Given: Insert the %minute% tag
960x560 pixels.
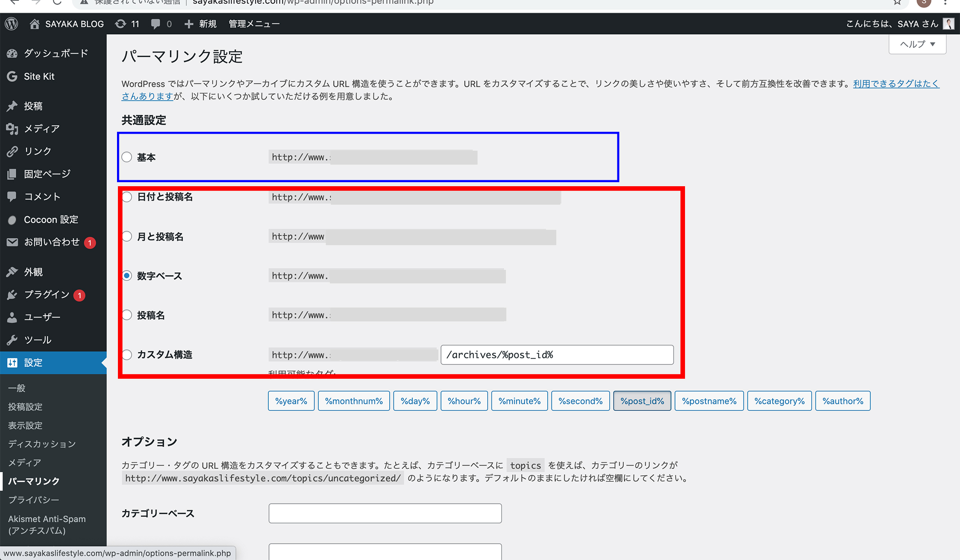Looking at the screenshot, I should click(x=519, y=401).
